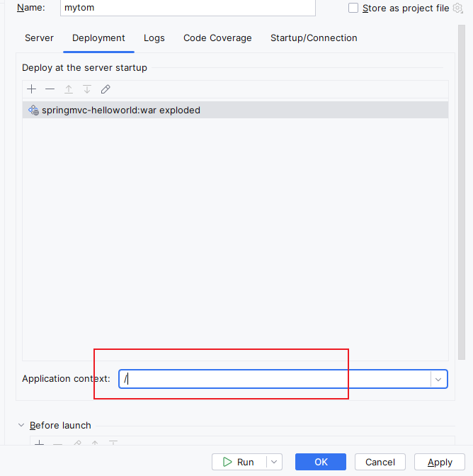This screenshot has height=476, width=473.
Task: Switch to the Server tab
Action: pyautogui.click(x=39, y=38)
